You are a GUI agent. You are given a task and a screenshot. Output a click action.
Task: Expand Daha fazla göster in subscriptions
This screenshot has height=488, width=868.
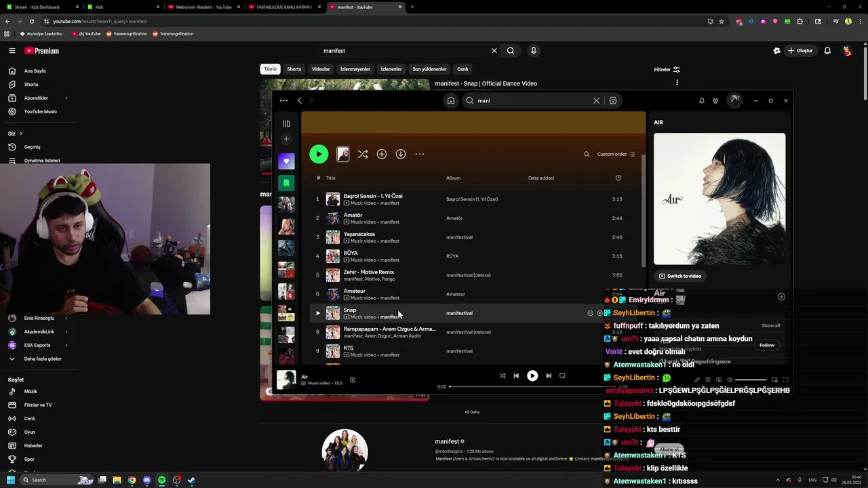(x=43, y=359)
